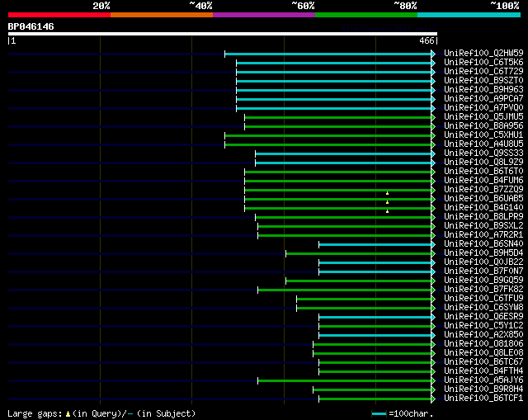528x420 pixels.
Task: Open hit UniRef100_C6T5K6
Action: pyautogui.click(x=483, y=62)
